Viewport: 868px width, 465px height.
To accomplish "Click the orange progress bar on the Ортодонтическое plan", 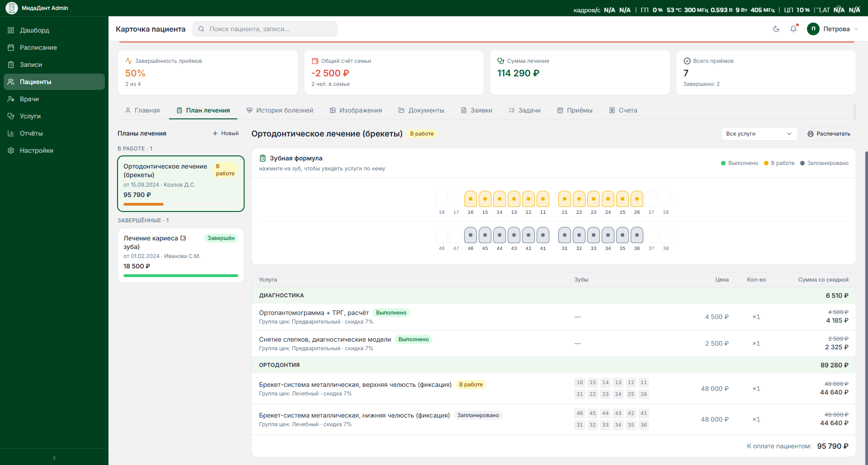I will point(143,204).
